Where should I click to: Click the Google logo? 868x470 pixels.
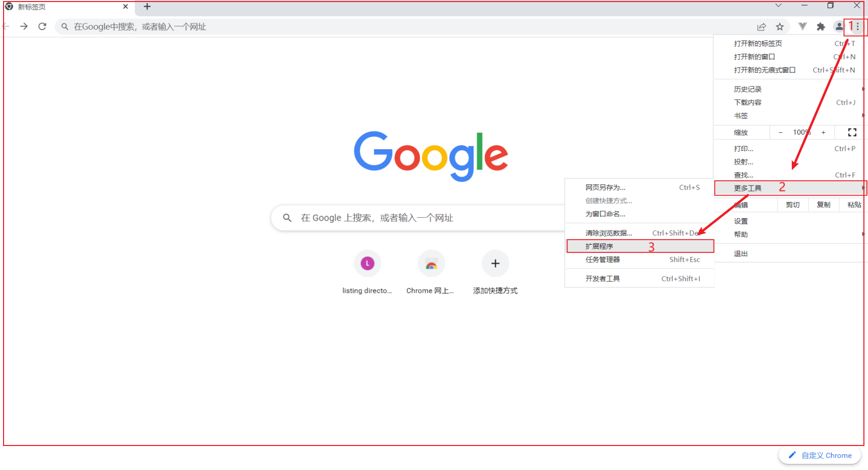(x=431, y=156)
